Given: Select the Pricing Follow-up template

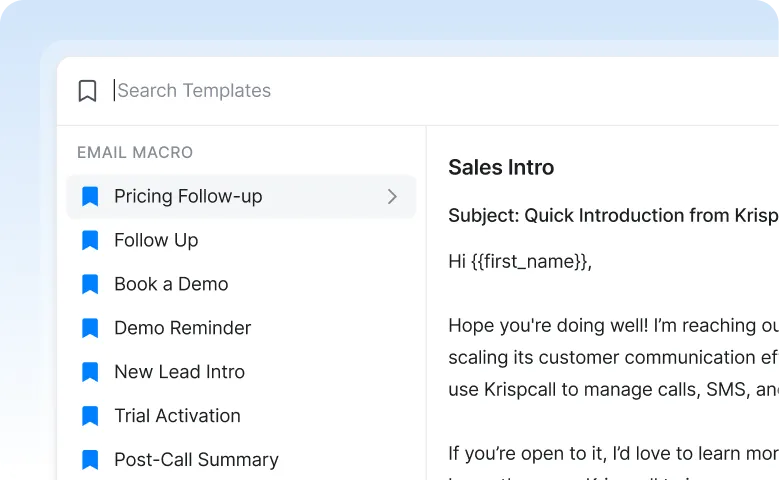Looking at the screenshot, I should pos(188,197).
